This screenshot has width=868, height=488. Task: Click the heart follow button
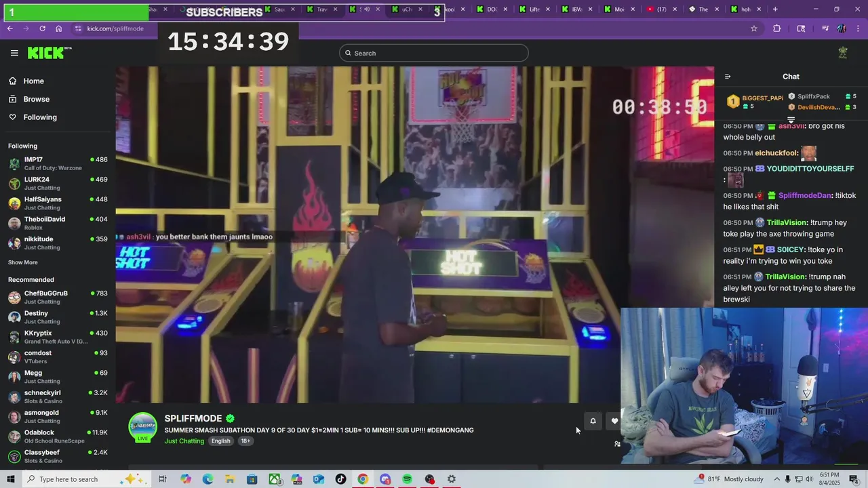pos(614,421)
